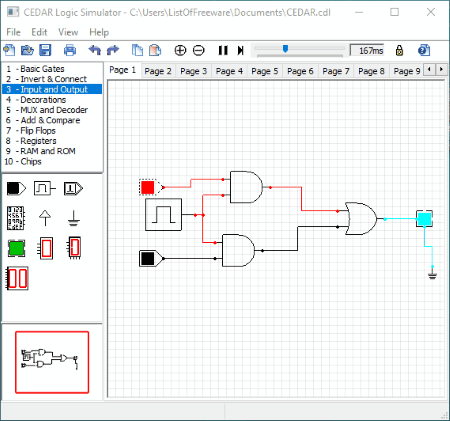Step the simulation forward once
The width and height of the screenshot is (450, 421).
[240, 50]
